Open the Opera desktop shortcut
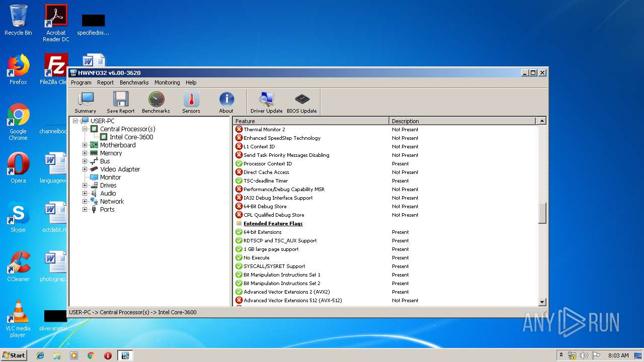This screenshot has height=362, width=644. point(18,168)
